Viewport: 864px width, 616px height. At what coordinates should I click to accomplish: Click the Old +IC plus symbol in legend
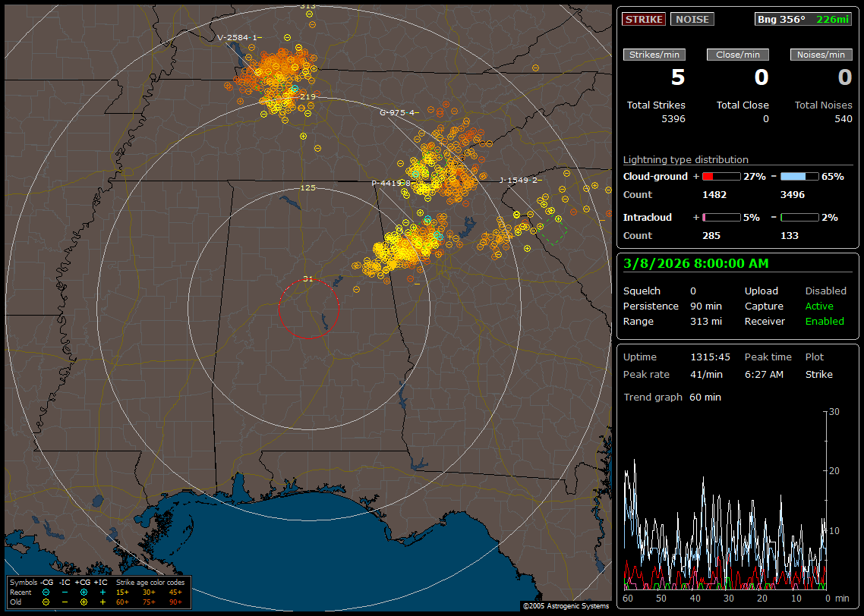[102, 602]
